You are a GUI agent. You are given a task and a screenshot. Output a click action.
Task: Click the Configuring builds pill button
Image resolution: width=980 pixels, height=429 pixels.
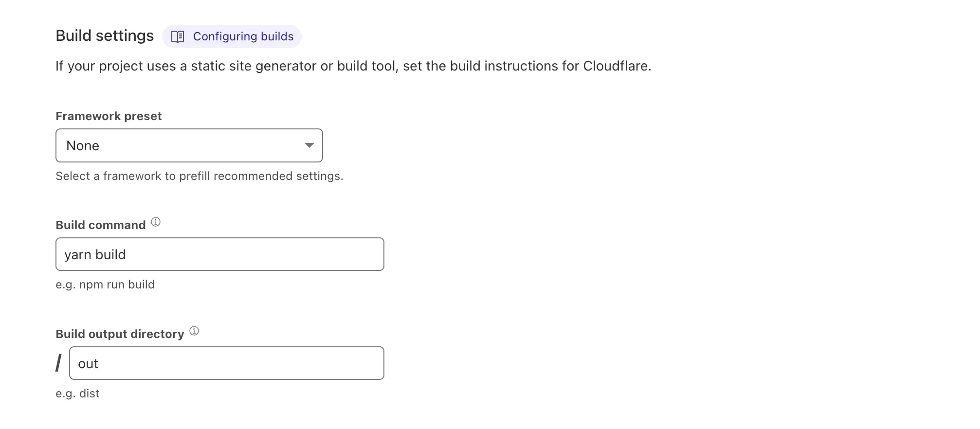232,36
